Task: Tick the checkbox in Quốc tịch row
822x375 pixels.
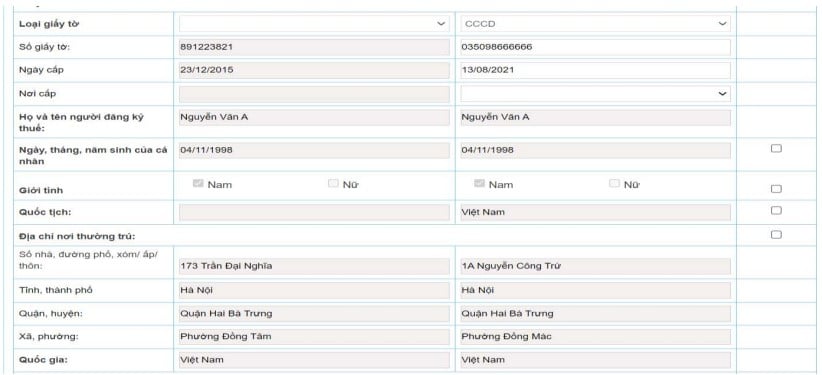Action: [x=776, y=210]
